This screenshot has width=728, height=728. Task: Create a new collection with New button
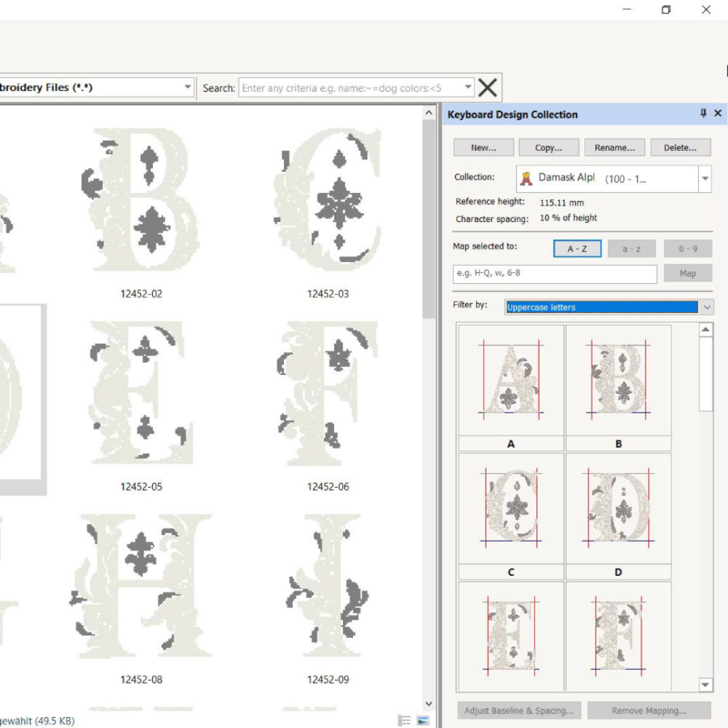[483, 147]
